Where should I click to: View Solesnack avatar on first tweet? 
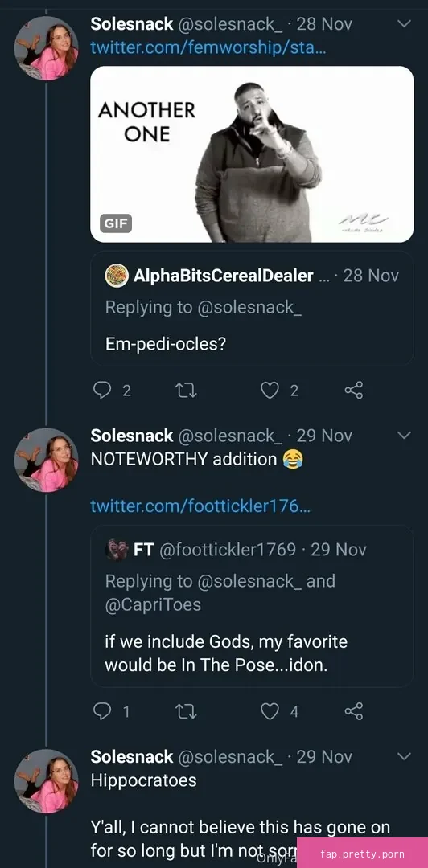(x=46, y=48)
